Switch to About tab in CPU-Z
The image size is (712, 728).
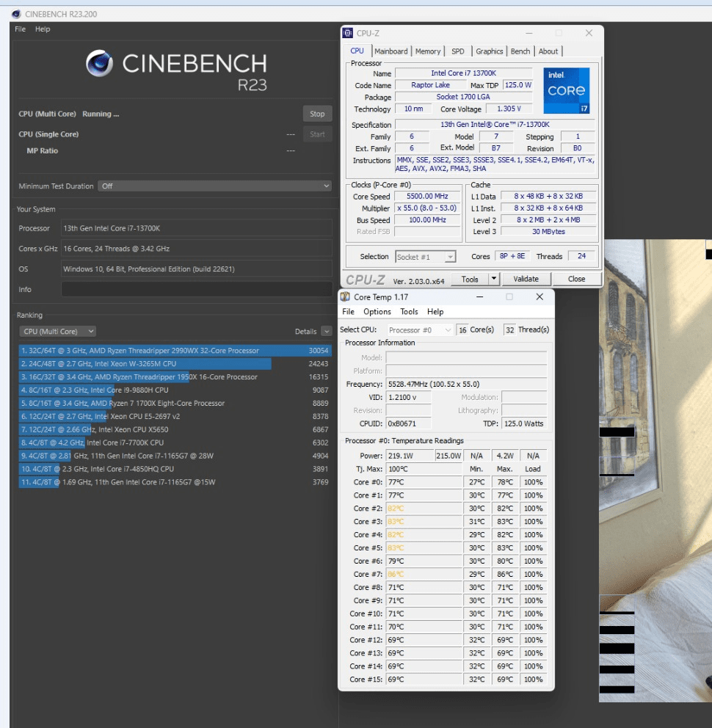click(548, 51)
